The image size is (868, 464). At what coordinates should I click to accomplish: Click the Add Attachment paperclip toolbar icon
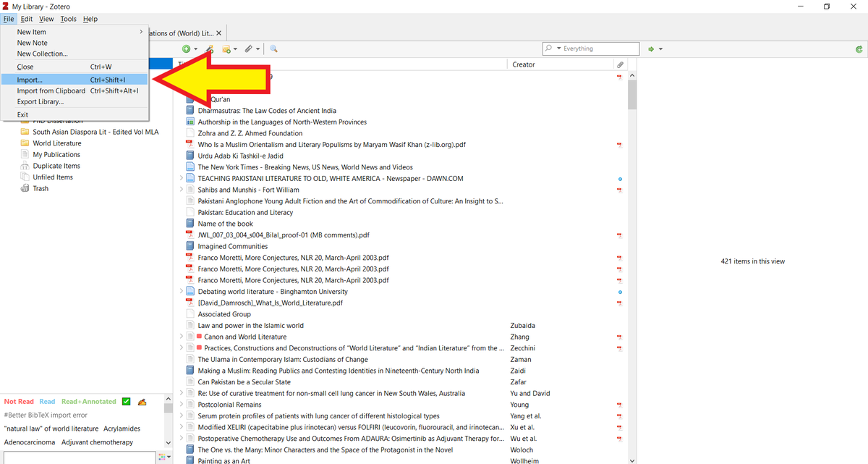(248, 48)
